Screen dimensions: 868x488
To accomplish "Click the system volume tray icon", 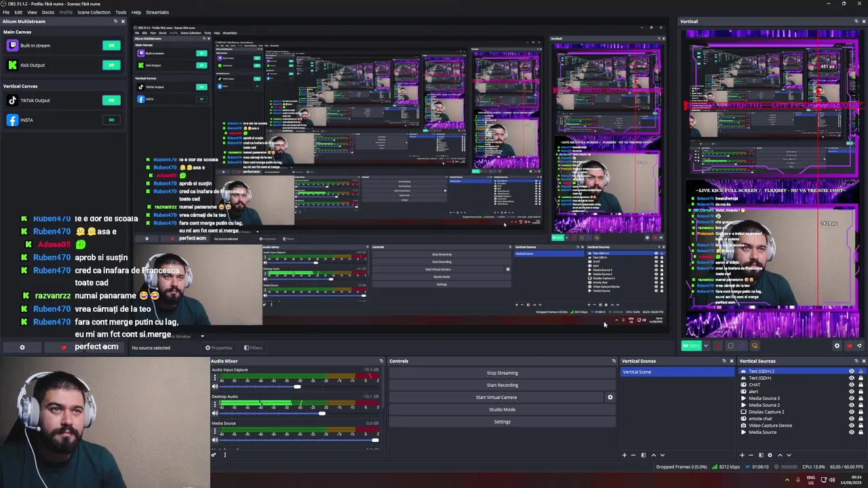I will 832,480.
